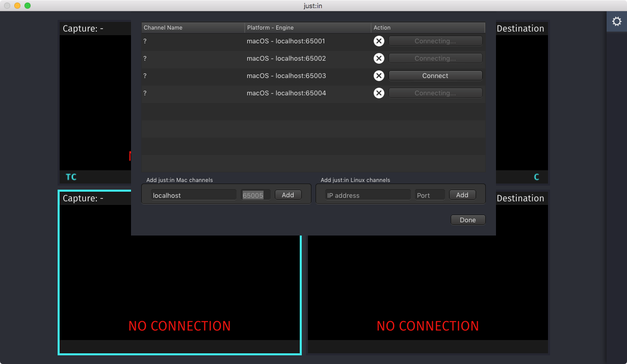Focus the Linux Port field
Screen dimensions: 627x364
coord(430,195)
